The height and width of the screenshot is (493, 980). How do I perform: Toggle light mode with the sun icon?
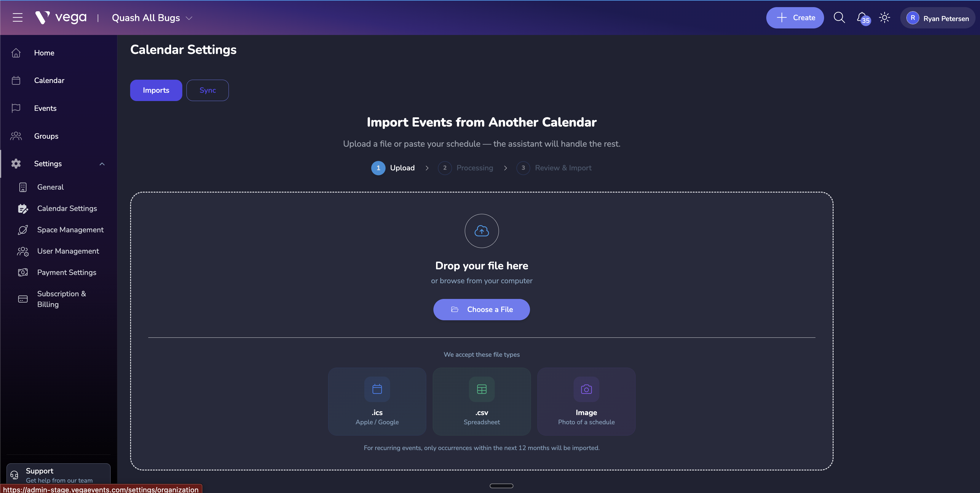click(885, 17)
